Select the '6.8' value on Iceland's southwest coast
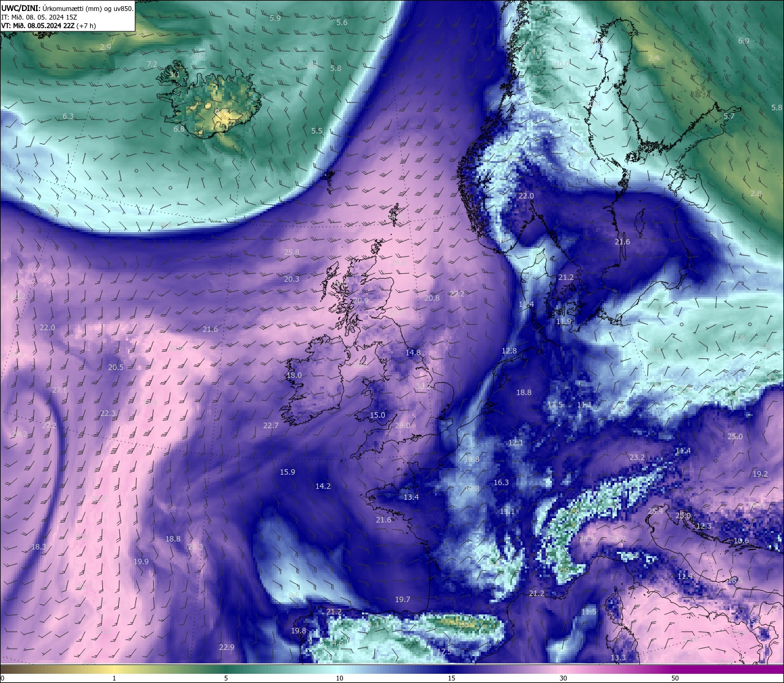Viewport: 784px width, 683px height. (179, 129)
